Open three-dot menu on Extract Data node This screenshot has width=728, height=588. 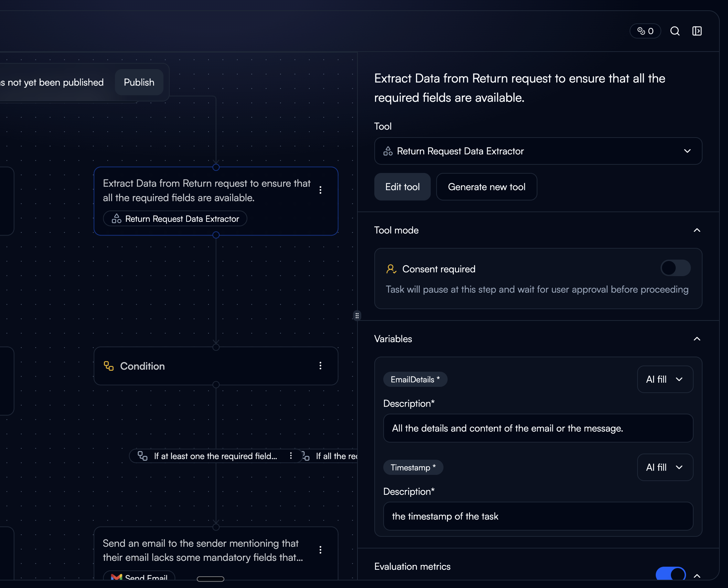point(320,190)
